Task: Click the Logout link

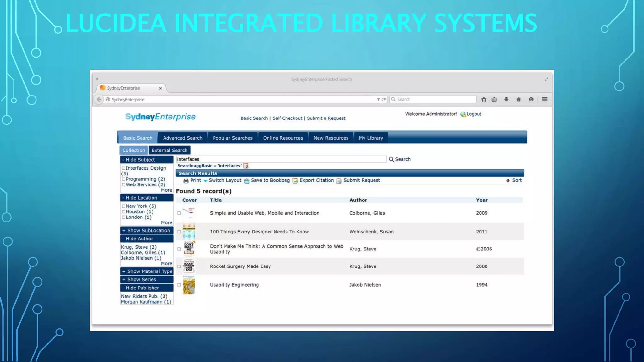Action: pos(474,114)
